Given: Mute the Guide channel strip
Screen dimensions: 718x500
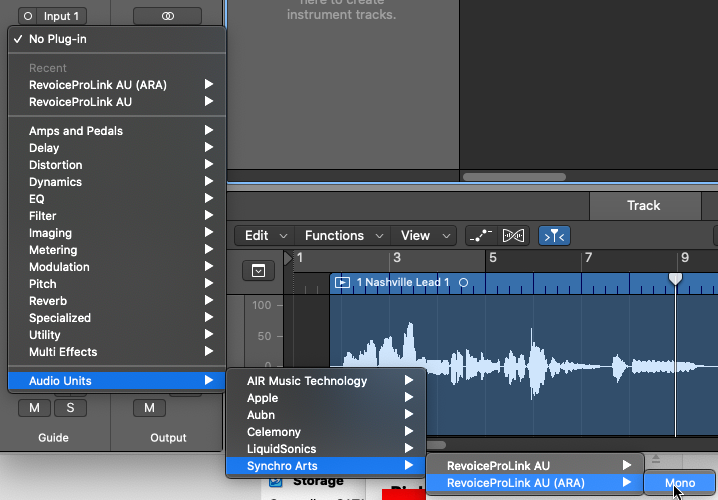Looking at the screenshot, I should (34, 407).
